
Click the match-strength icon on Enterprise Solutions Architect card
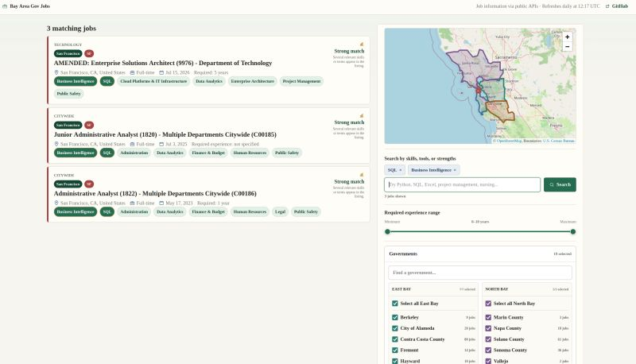[362, 45]
